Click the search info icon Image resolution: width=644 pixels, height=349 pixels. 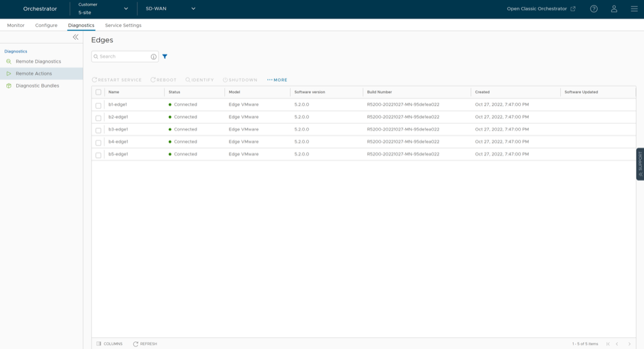click(153, 57)
